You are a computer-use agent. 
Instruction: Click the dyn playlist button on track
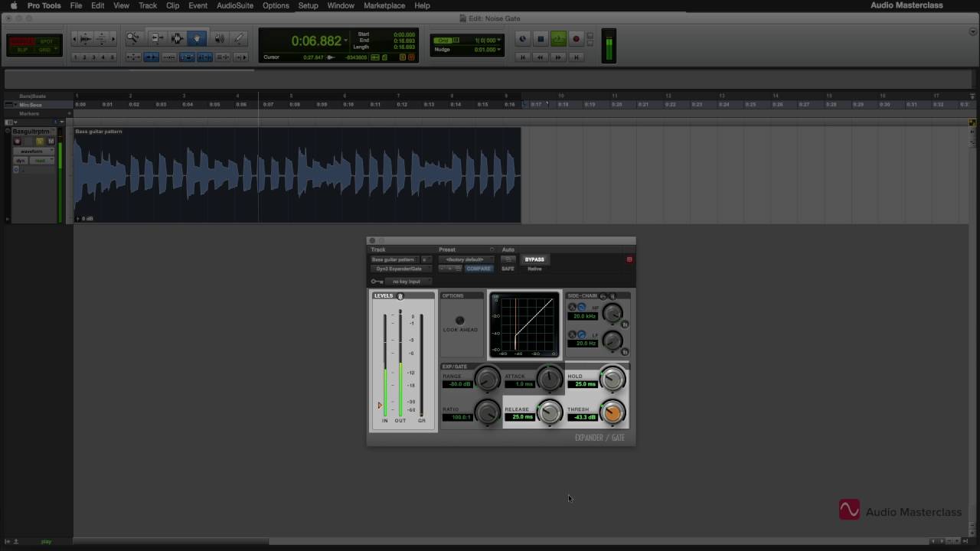[21, 161]
